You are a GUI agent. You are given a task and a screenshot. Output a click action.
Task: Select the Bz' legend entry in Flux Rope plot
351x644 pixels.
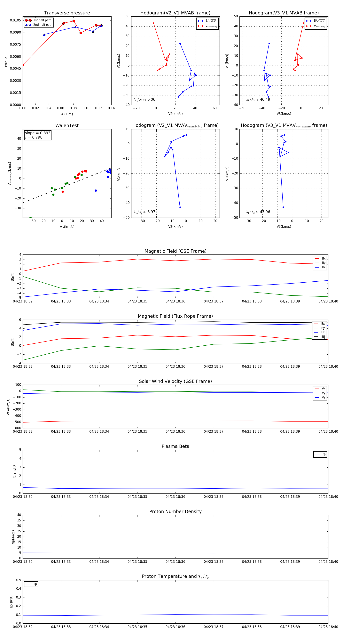[x=320, y=332]
